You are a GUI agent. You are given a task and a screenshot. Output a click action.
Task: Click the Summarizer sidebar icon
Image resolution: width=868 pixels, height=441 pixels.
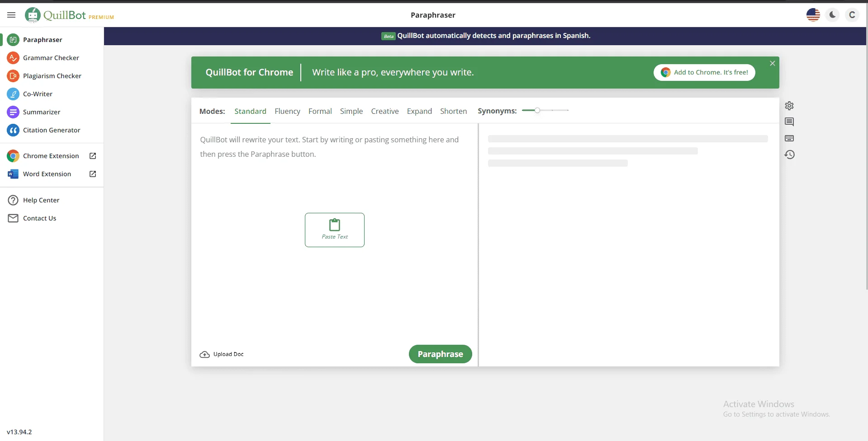[x=13, y=112]
